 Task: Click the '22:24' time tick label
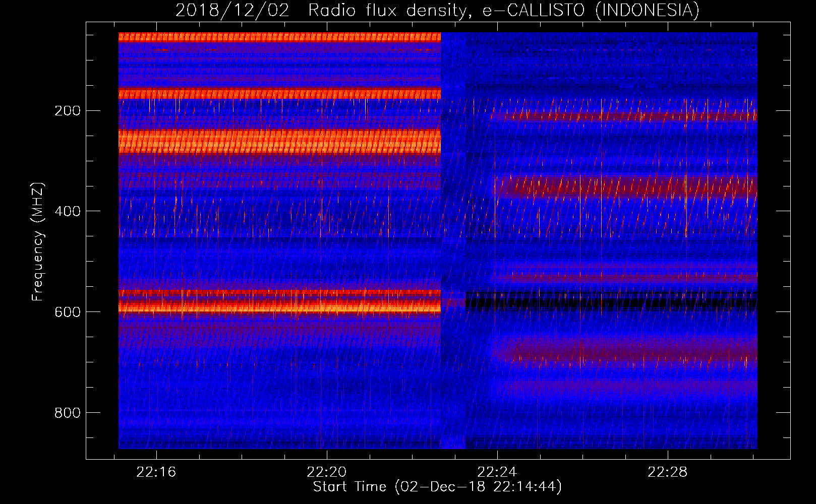[x=497, y=472]
